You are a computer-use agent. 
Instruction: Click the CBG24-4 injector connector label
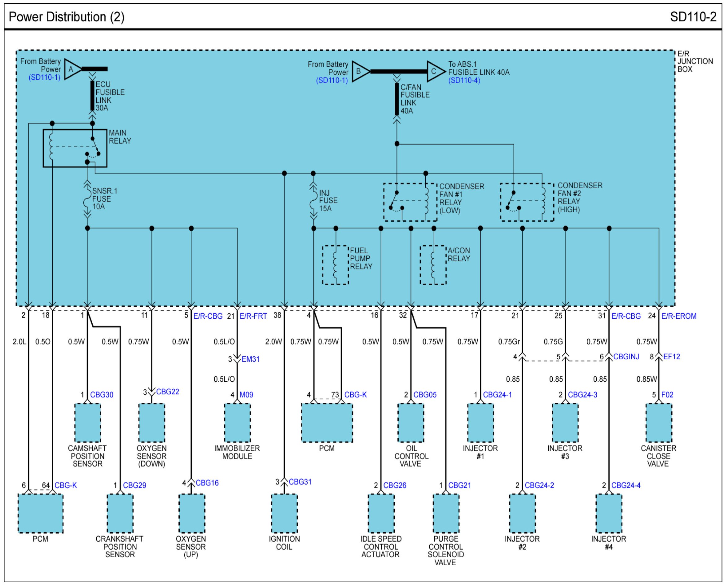(626, 485)
